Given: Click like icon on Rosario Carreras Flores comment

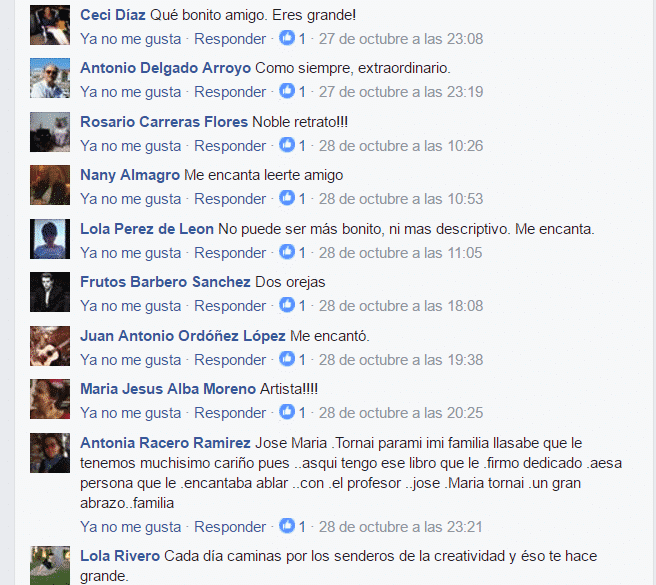Looking at the screenshot, I should [287, 145].
